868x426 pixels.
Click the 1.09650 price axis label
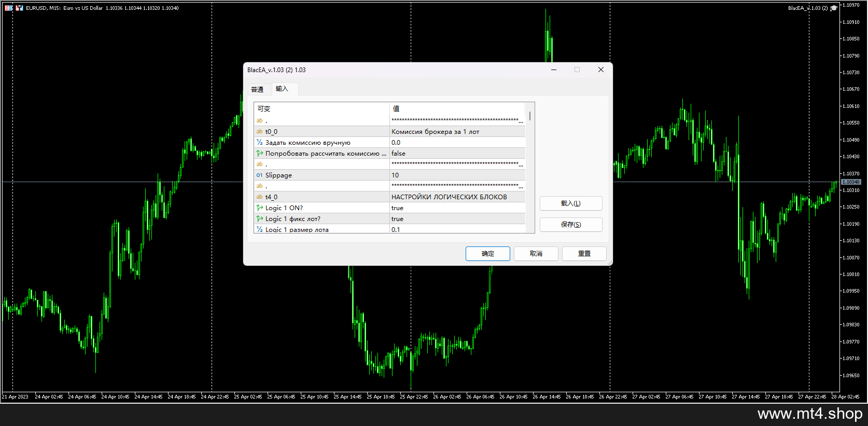851,375
